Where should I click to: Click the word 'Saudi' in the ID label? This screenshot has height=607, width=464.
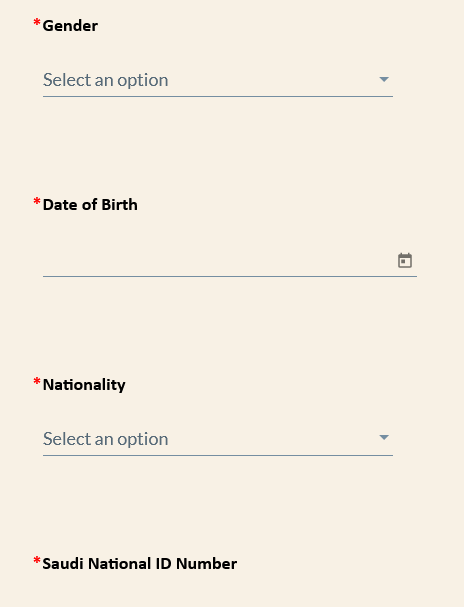(63, 564)
